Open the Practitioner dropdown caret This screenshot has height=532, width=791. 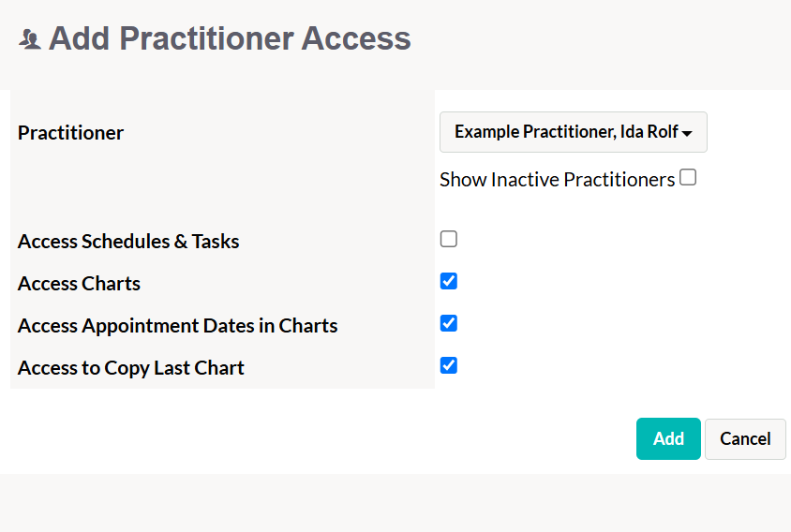(x=687, y=134)
